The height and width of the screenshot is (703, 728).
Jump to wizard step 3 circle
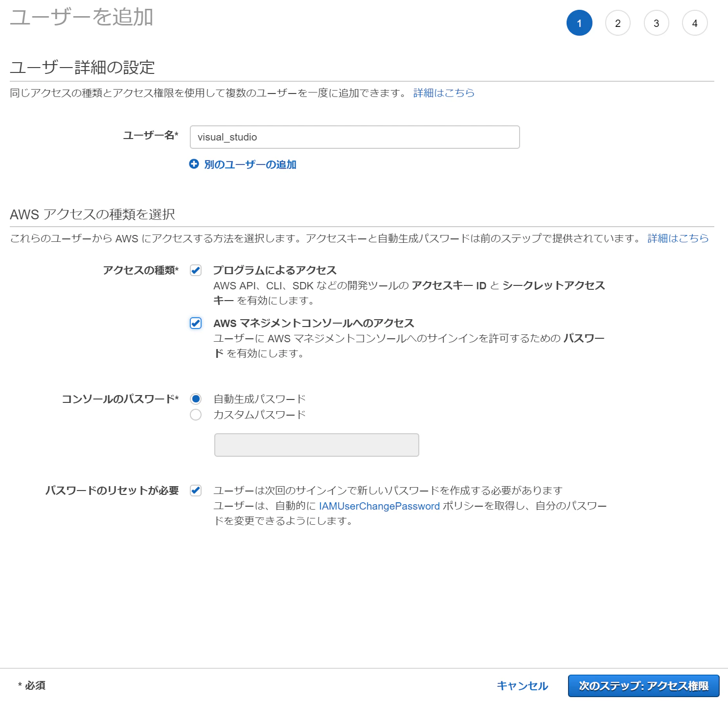coord(657,23)
